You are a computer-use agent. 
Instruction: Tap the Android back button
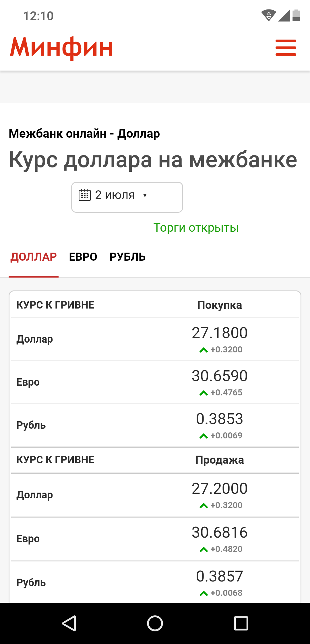coord(69,623)
